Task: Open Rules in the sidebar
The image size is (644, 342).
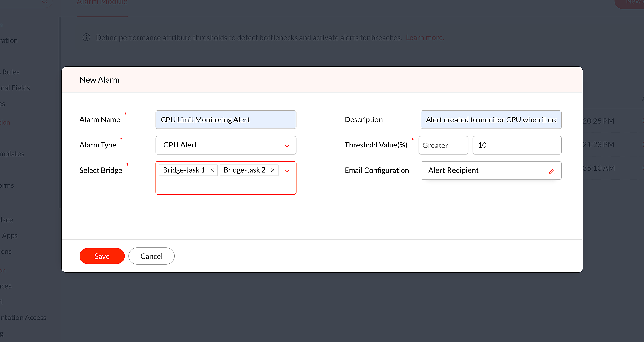Action: [11, 72]
